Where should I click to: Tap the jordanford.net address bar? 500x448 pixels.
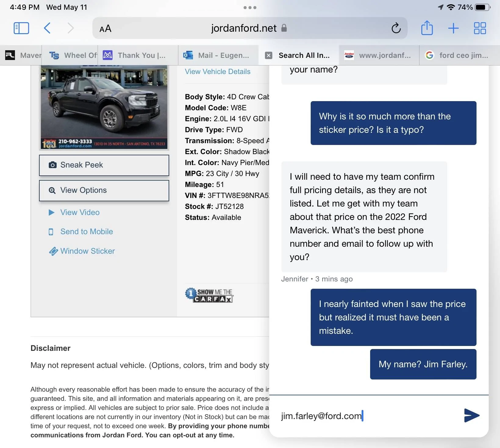(250, 28)
